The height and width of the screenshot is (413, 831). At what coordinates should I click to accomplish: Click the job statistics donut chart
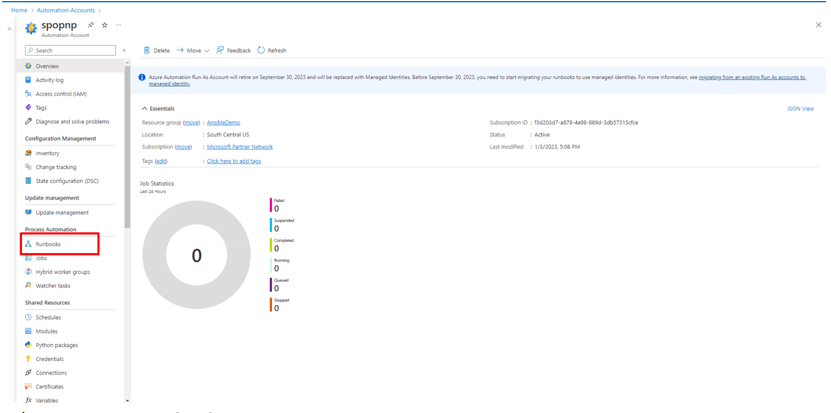pyautogui.click(x=197, y=255)
